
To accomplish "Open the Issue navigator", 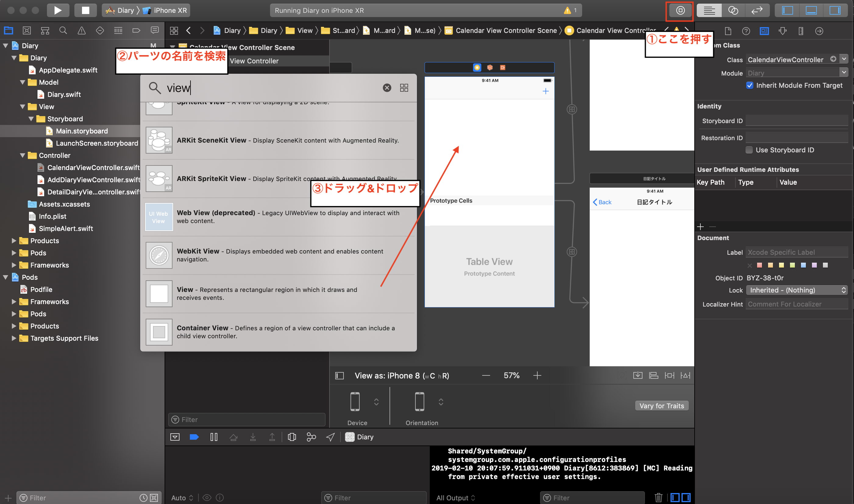I will [x=81, y=30].
